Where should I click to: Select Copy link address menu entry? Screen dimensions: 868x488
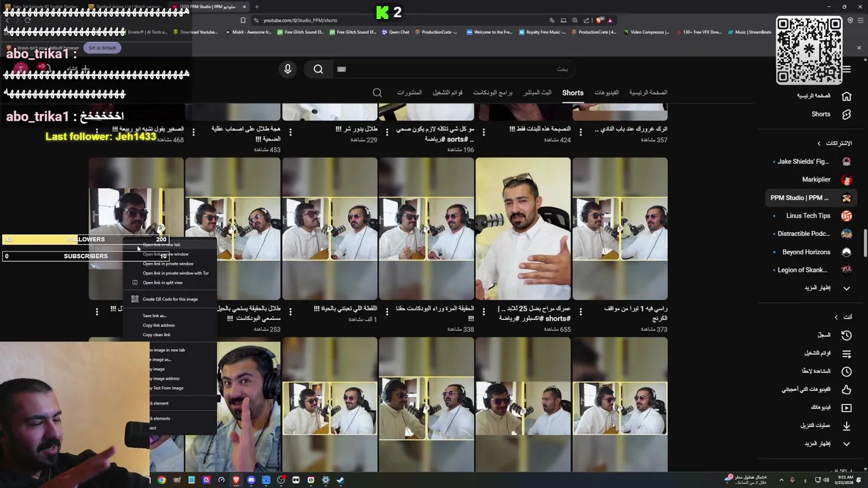(x=159, y=325)
